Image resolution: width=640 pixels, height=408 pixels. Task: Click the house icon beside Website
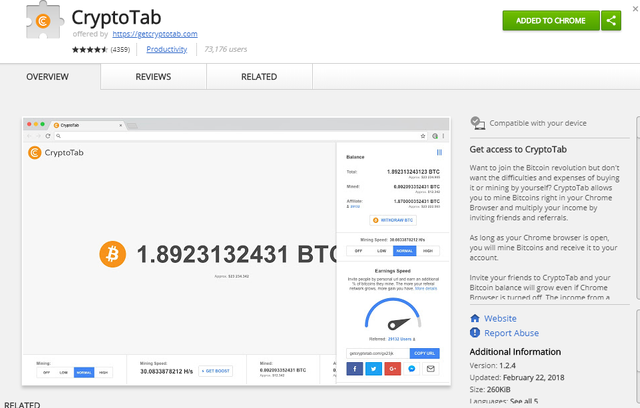pyautogui.click(x=475, y=318)
